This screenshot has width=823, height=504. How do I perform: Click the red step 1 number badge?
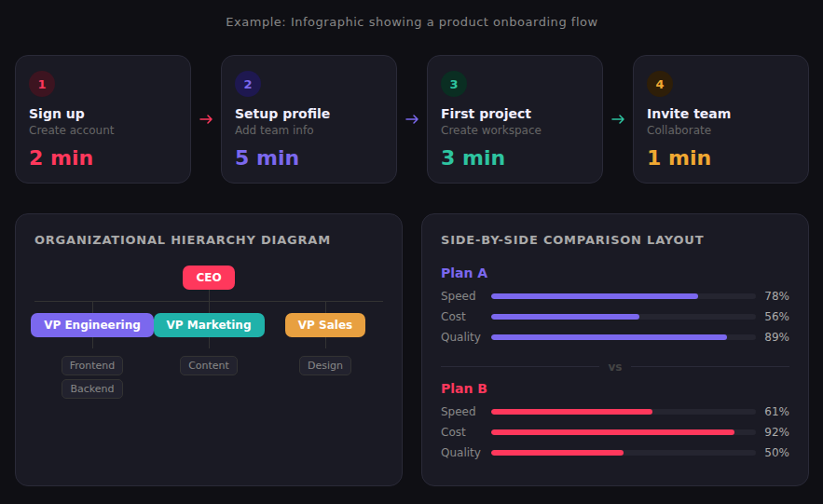(42, 84)
